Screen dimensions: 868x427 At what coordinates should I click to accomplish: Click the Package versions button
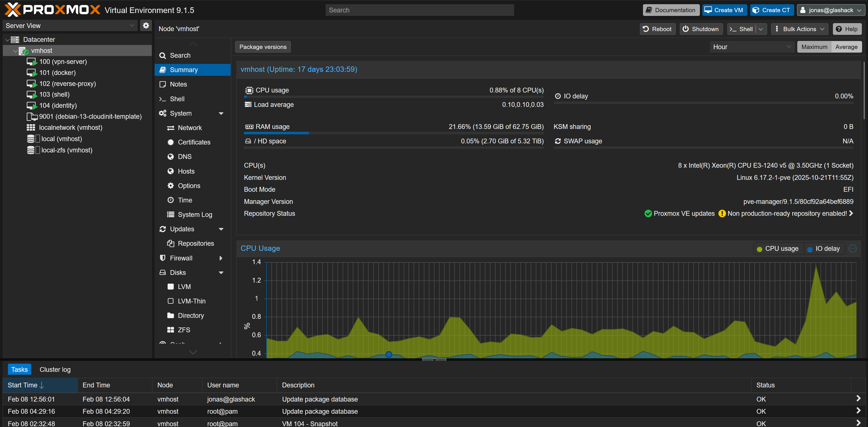[x=263, y=47]
